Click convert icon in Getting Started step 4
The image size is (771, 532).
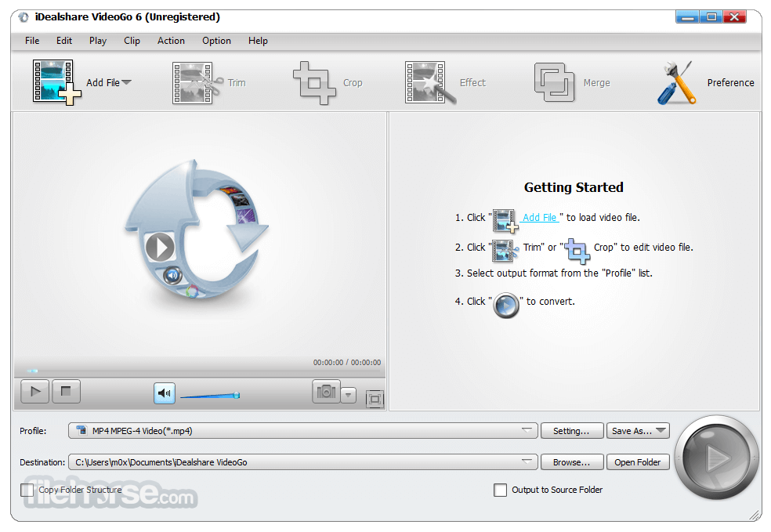pyautogui.click(x=506, y=306)
